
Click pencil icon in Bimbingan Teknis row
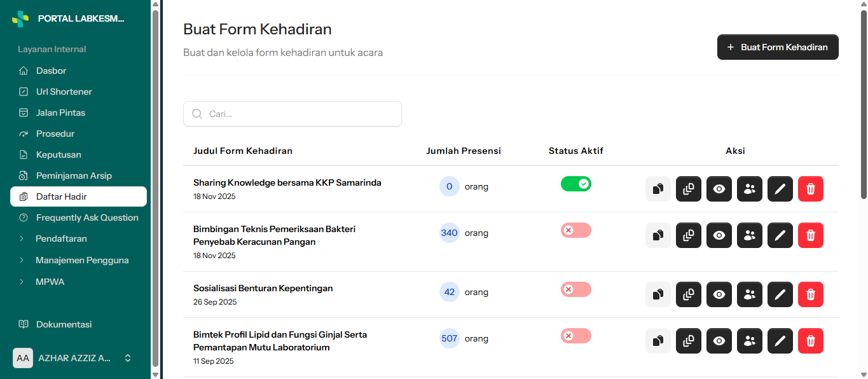coord(780,235)
